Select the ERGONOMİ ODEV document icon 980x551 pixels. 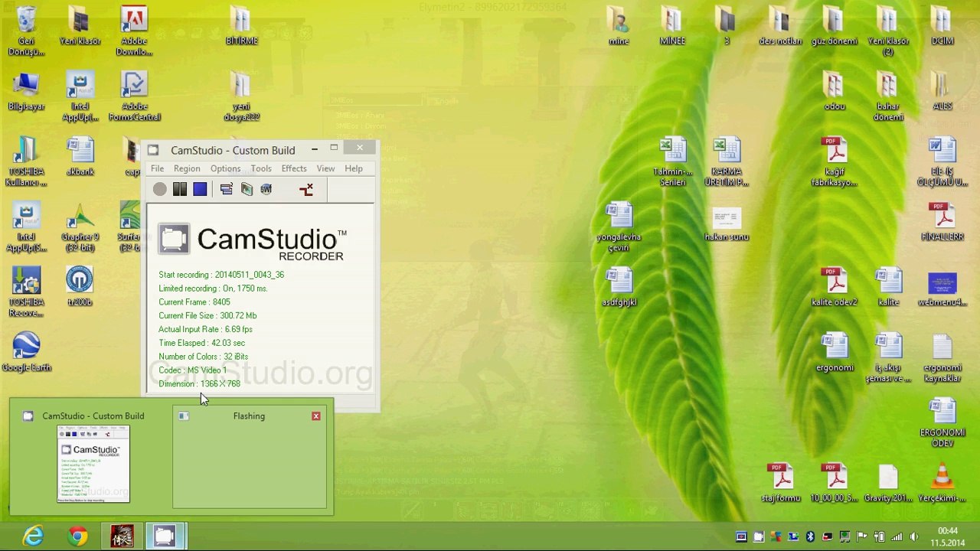pyautogui.click(x=942, y=423)
